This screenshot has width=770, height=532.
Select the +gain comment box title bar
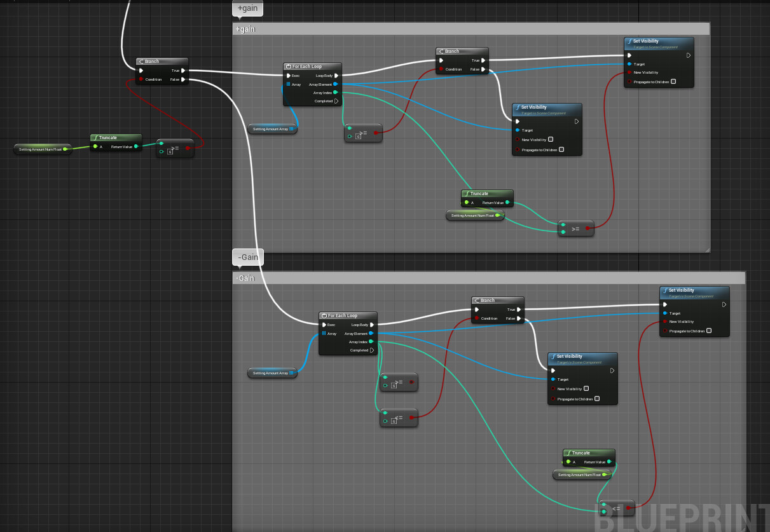(x=471, y=29)
